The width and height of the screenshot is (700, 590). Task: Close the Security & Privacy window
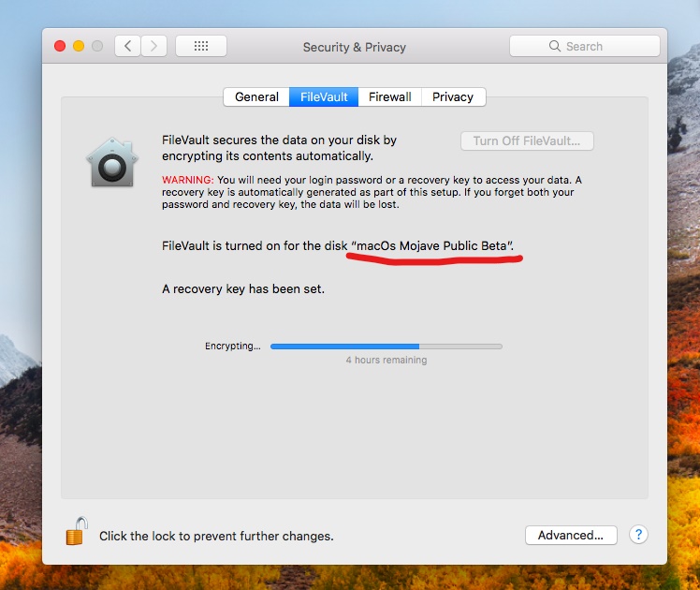[60, 46]
